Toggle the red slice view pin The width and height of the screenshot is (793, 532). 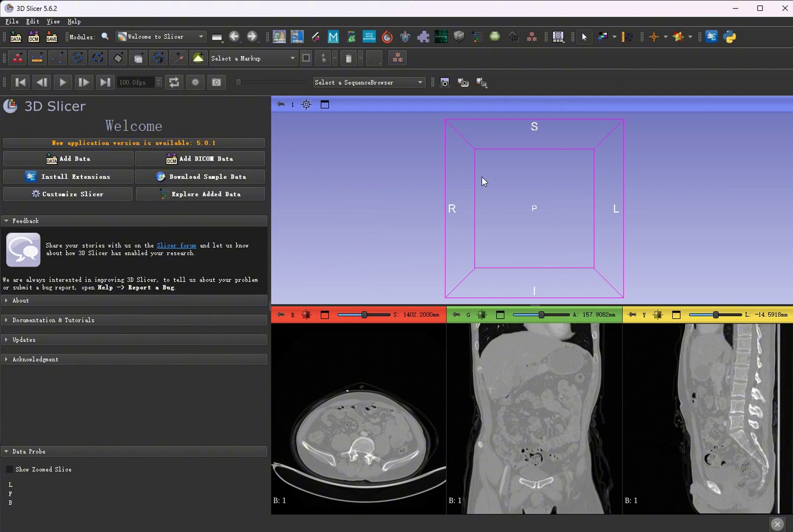click(x=281, y=315)
